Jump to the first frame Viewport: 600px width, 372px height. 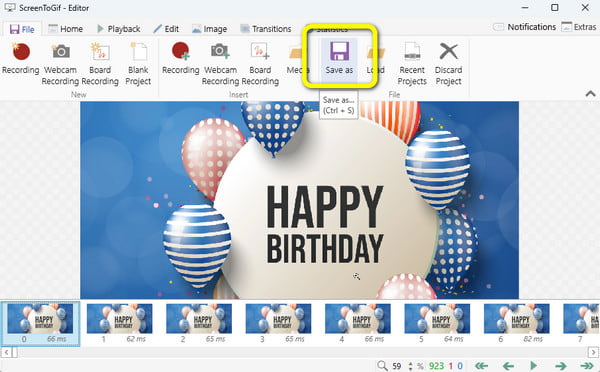481,366
